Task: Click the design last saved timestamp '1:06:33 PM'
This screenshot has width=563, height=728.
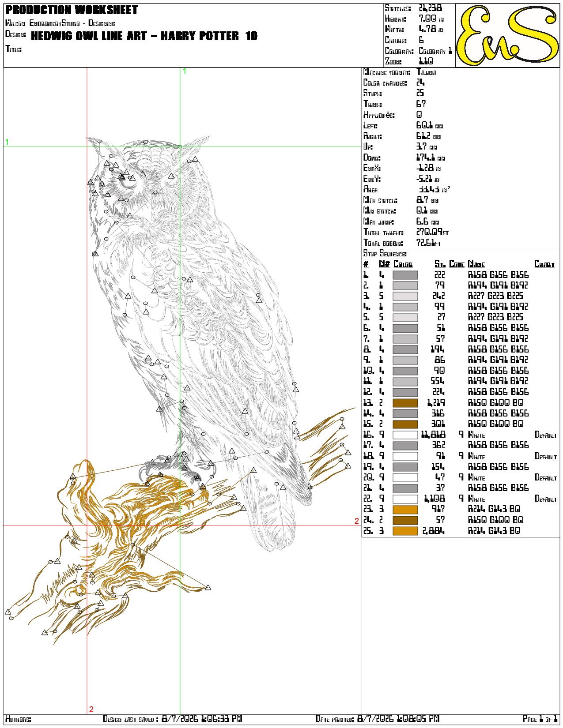Action: (x=221, y=719)
